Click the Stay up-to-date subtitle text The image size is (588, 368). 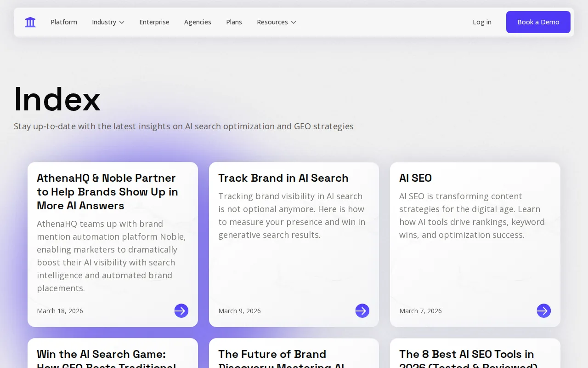pyautogui.click(x=184, y=126)
